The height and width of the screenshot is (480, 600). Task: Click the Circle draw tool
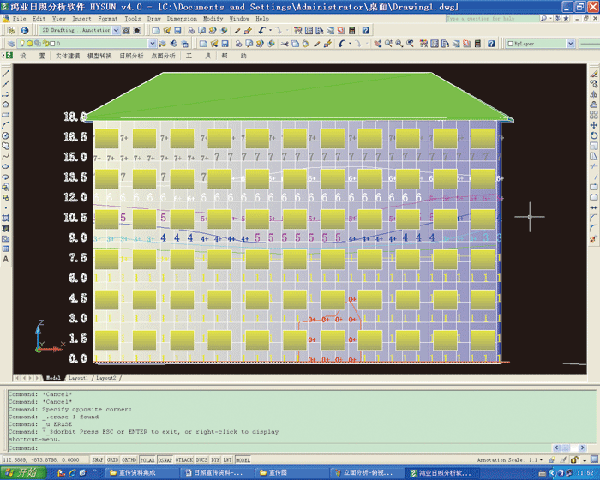coord(5,135)
